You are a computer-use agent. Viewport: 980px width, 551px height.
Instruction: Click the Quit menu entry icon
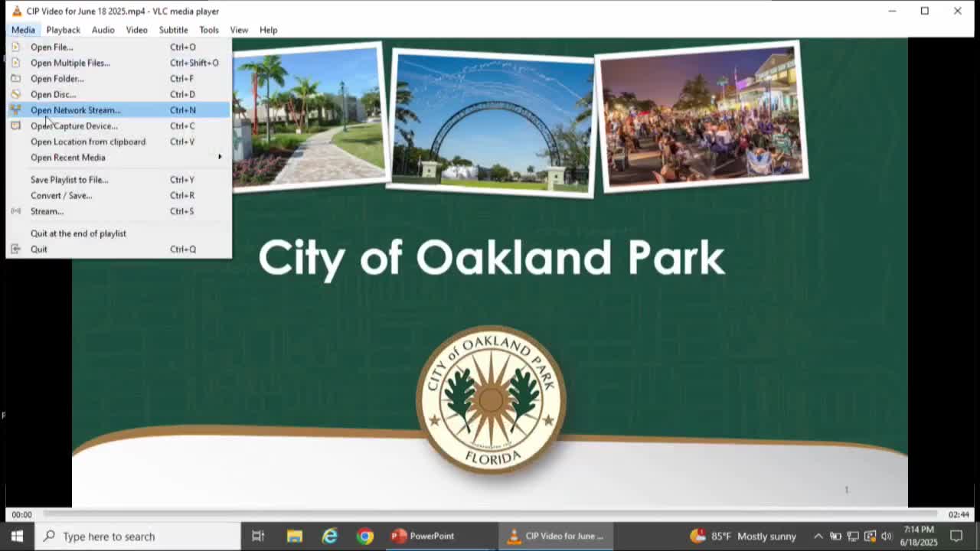point(15,249)
